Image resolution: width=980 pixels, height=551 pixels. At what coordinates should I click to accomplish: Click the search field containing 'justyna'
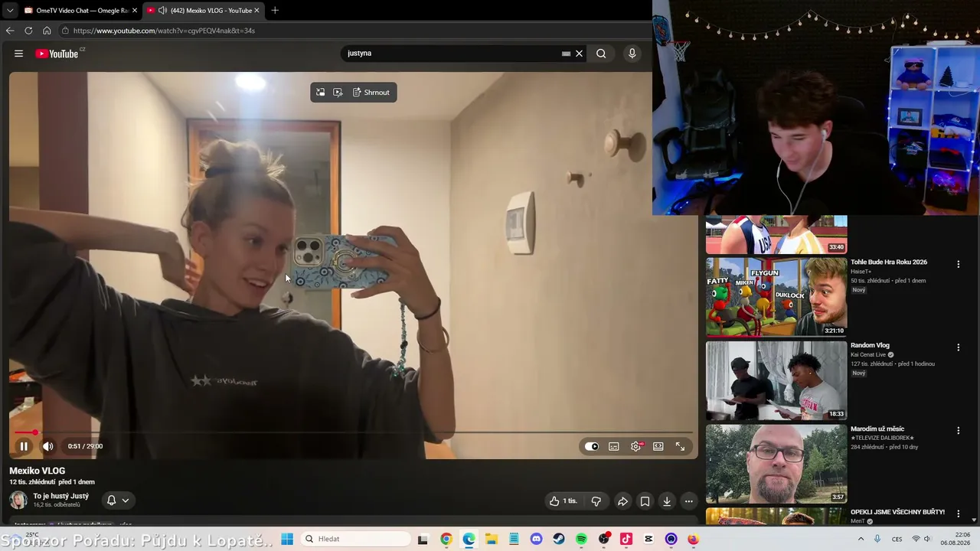point(452,54)
